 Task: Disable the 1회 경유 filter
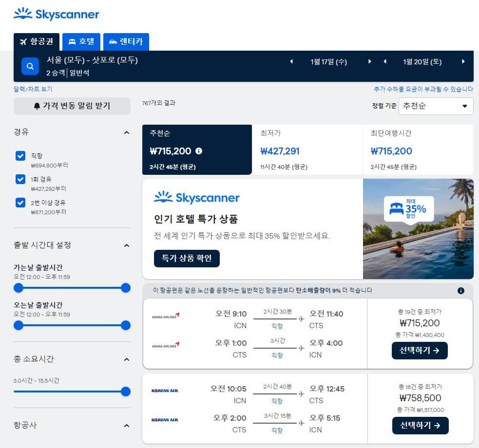point(20,179)
